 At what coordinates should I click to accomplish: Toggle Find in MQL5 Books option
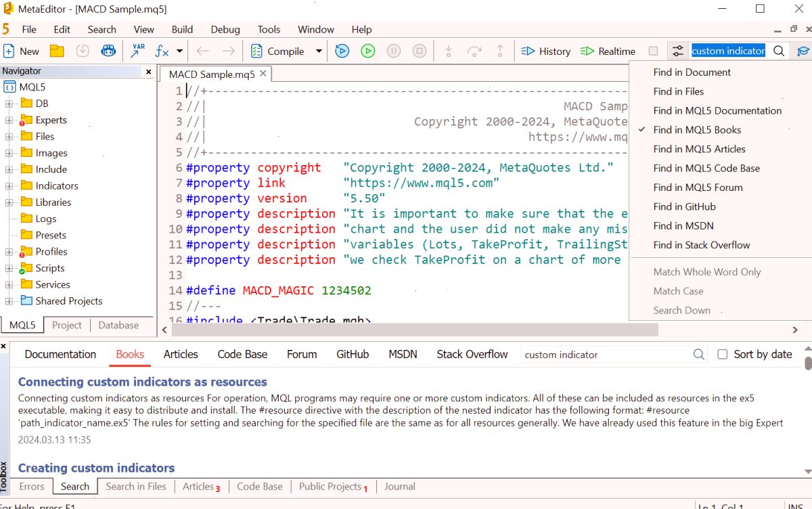click(x=697, y=130)
